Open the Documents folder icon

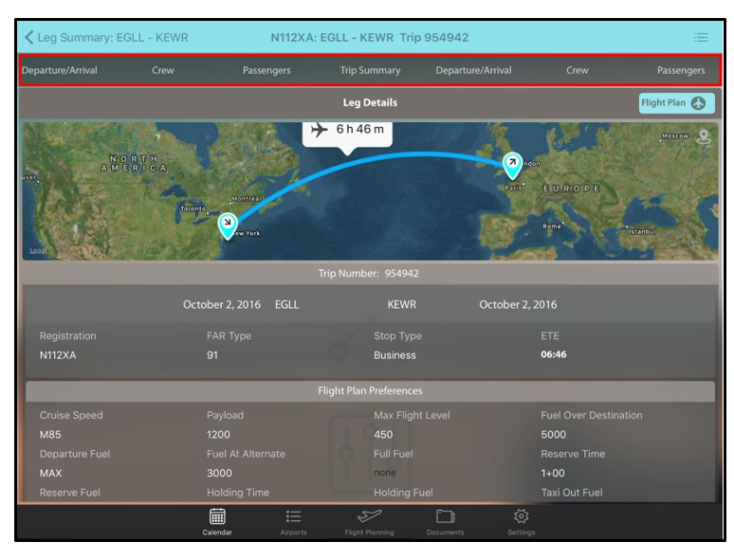(445, 517)
